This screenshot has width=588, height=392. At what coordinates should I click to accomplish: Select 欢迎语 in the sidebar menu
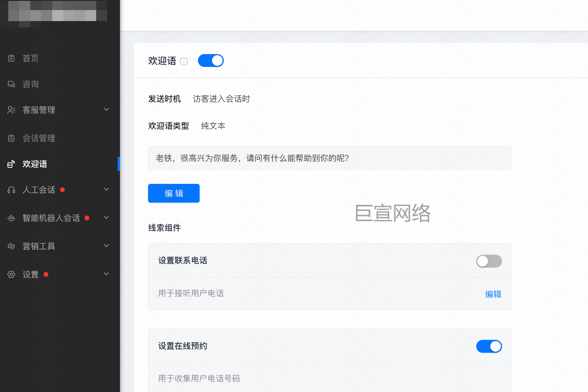pos(35,164)
